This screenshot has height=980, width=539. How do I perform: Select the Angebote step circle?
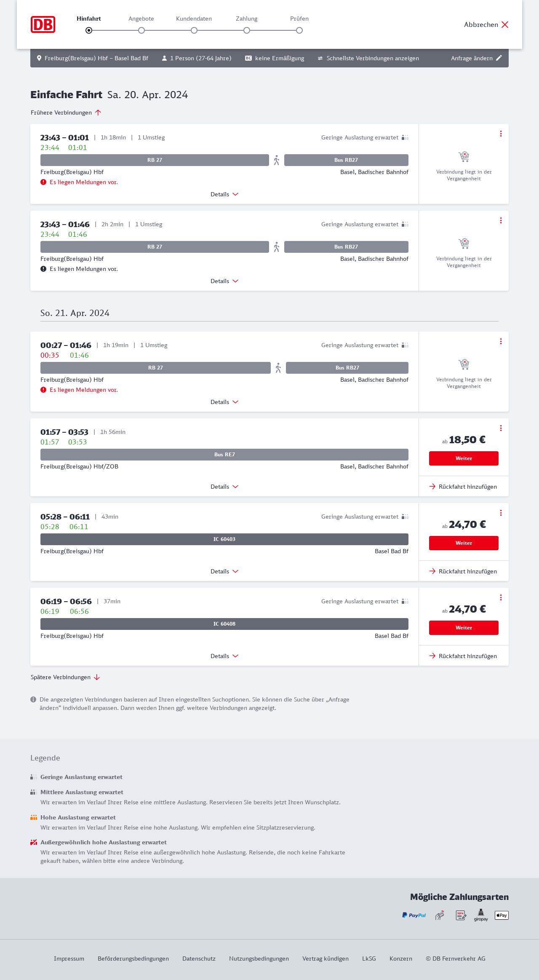pyautogui.click(x=141, y=30)
